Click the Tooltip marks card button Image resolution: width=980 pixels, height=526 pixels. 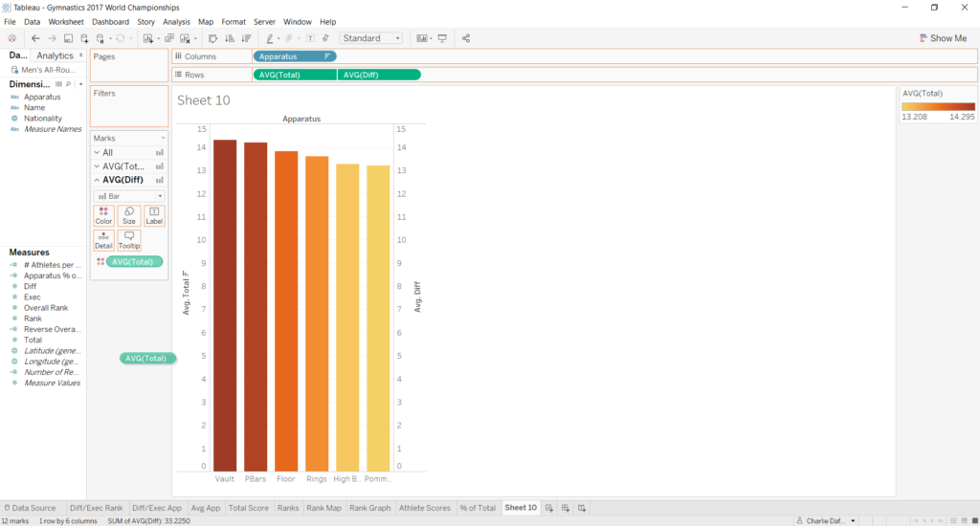128,240
